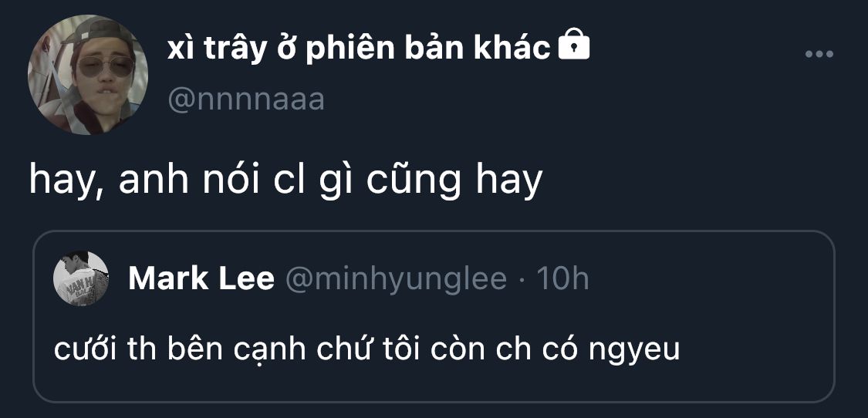Click the 10h timestamp on quoted tweet
868x418 pixels.
coord(562,278)
